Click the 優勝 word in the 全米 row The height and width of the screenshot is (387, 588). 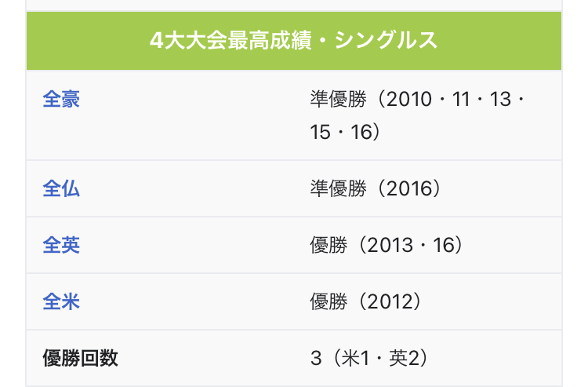[328, 301]
